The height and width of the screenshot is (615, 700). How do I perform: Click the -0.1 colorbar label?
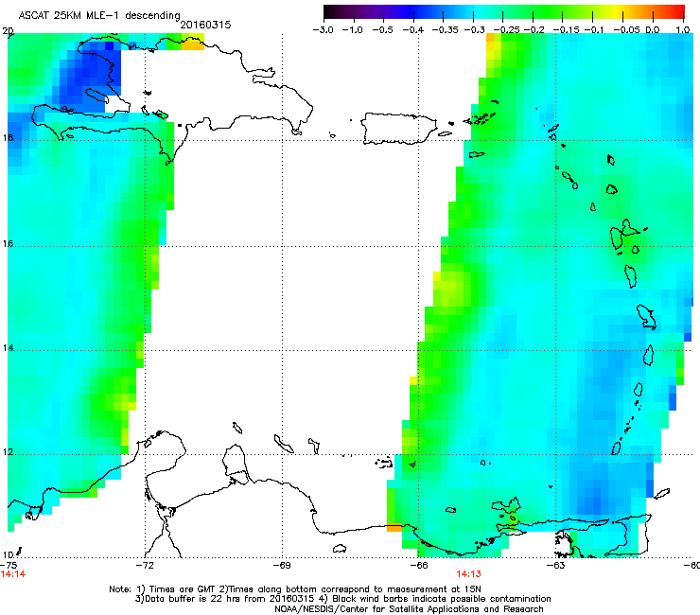(x=594, y=30)
